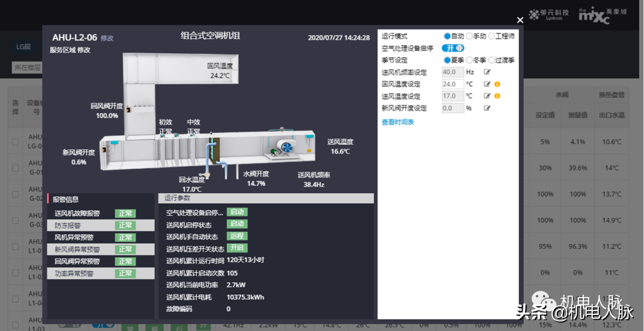Click 回水温度 17.0℃ reading
This screenshot has height=331, width=644.
192,184
